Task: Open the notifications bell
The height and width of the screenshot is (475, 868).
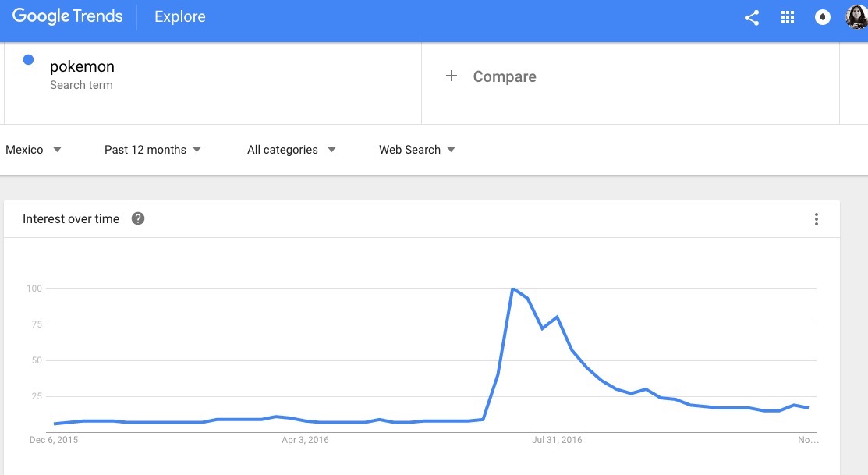Action: (x=823, y=18)
